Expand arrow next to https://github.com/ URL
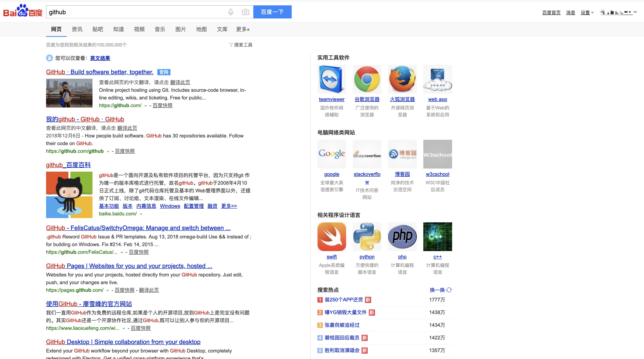The height and width of the screenshot is (359, 644). point(145,106)
